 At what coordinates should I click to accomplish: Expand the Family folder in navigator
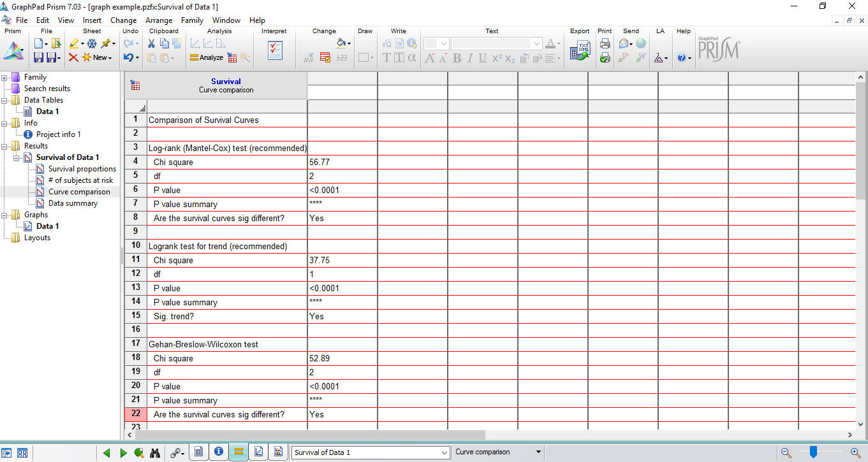pyautogui.click(x=5, y=77)
